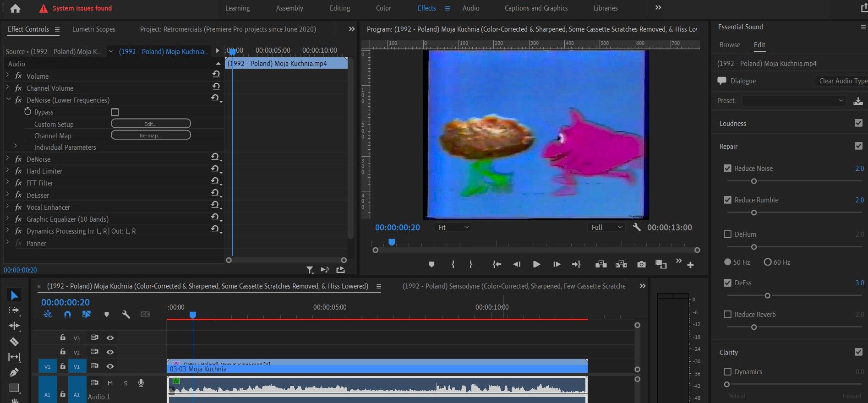Switch to the Color workspace
The width and height of the screenshot is (868, 403).
pyautogui.click(x=383, y=8)
